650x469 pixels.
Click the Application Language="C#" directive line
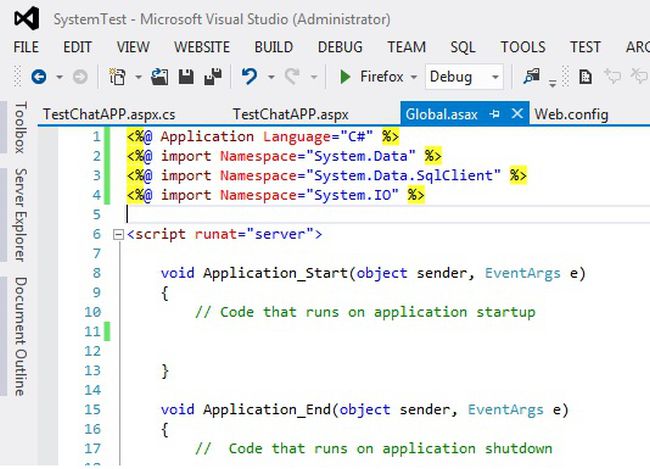[x=263, y=136]
